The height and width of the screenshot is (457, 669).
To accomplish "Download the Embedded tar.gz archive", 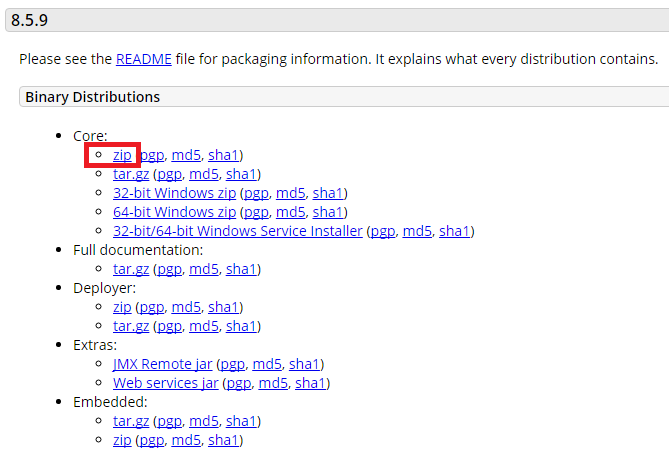I will 129,421.
